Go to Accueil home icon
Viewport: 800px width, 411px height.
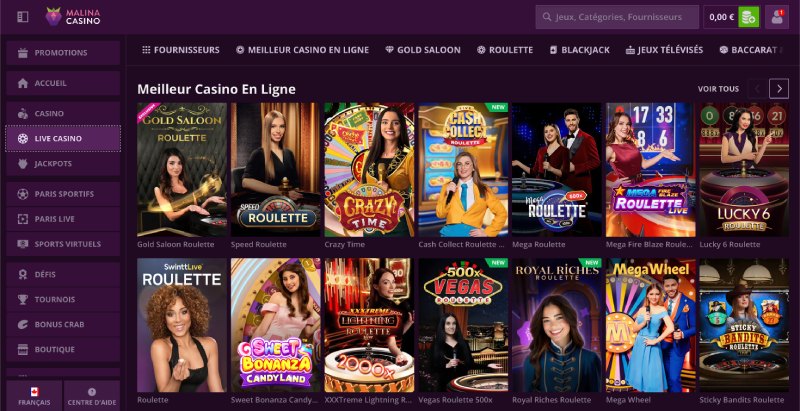point(22,83)
